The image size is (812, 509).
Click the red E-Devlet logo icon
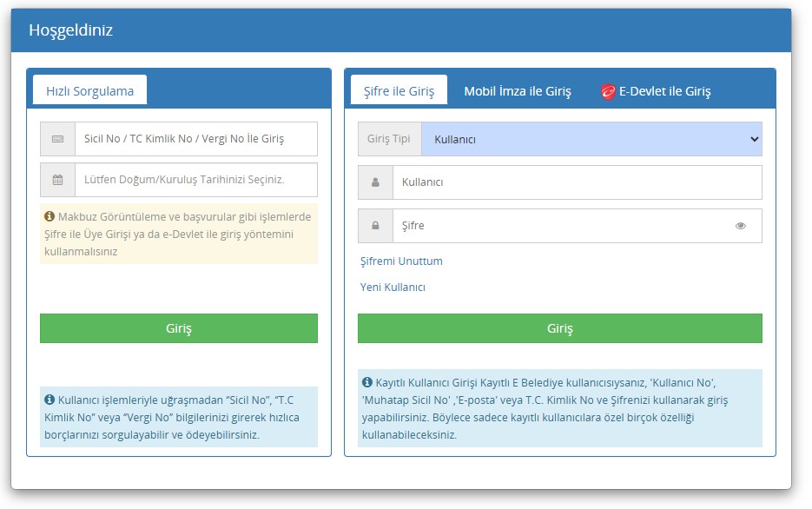click(x=608, y=91)
